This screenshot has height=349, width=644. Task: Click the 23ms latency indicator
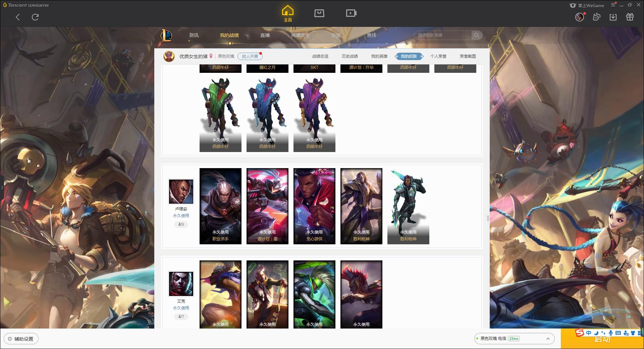point(514,339)
